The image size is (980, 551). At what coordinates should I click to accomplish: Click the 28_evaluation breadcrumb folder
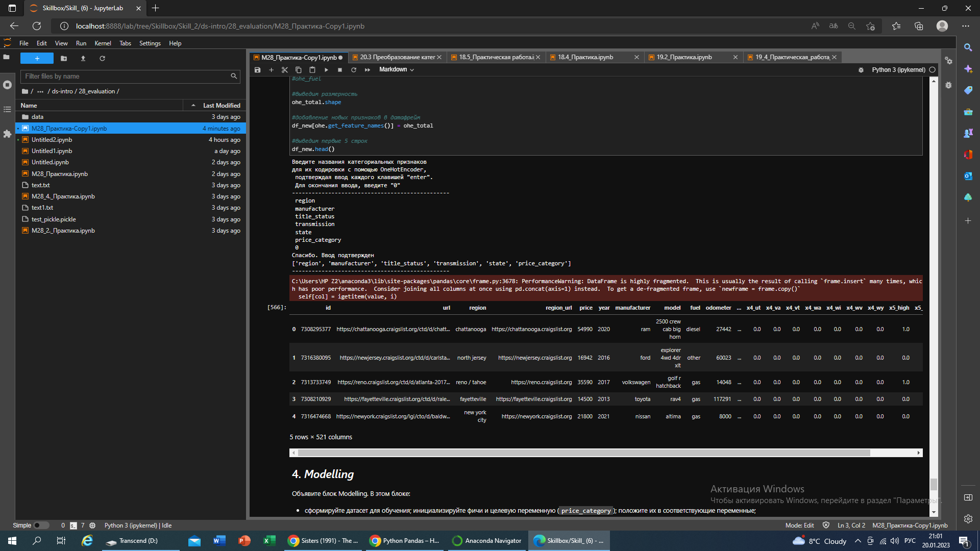tap(97, 91)
